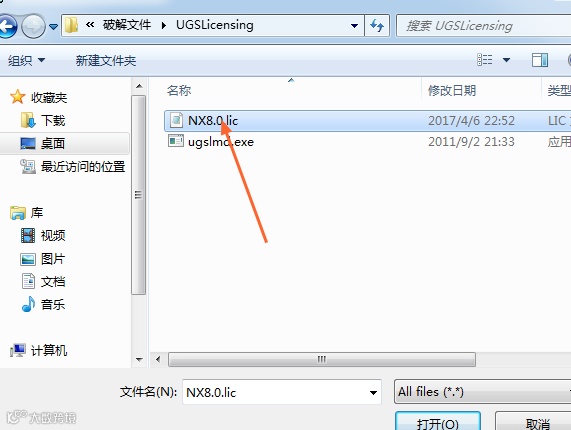Image resolution: width=571 pixels, height=430 pixels.
Task: Open the file name dropdown list
Action: click(x=373, y=392)
